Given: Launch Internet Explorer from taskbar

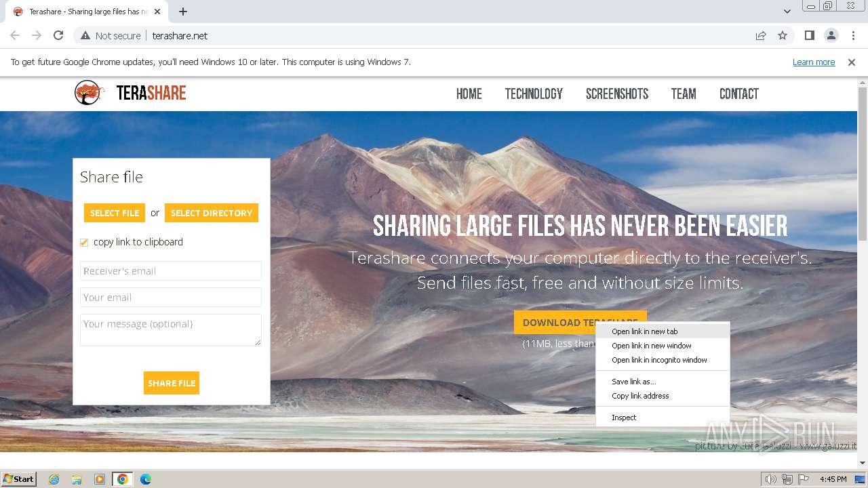Looking at the screenshot, I should click(x=54, y=479).
